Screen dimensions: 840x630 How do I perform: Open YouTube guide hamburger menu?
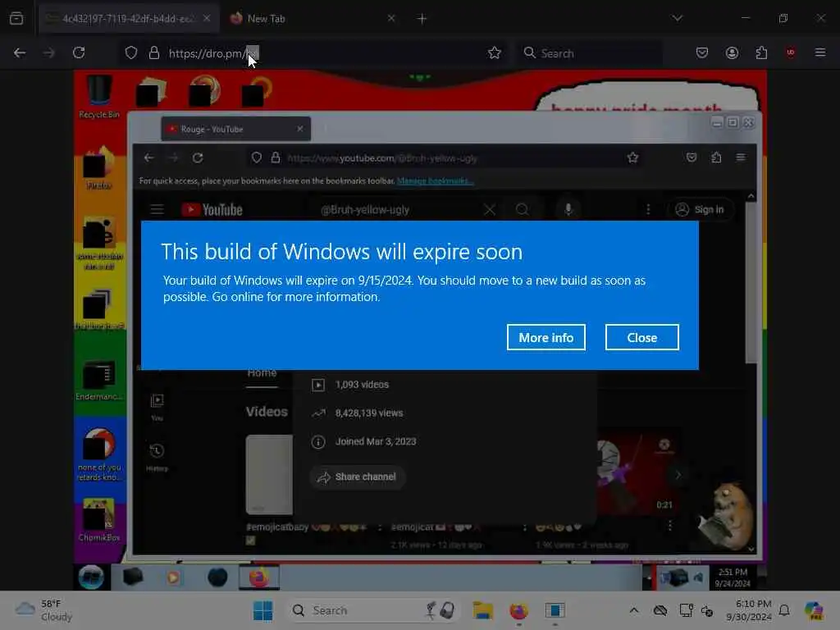click(157, 209)
